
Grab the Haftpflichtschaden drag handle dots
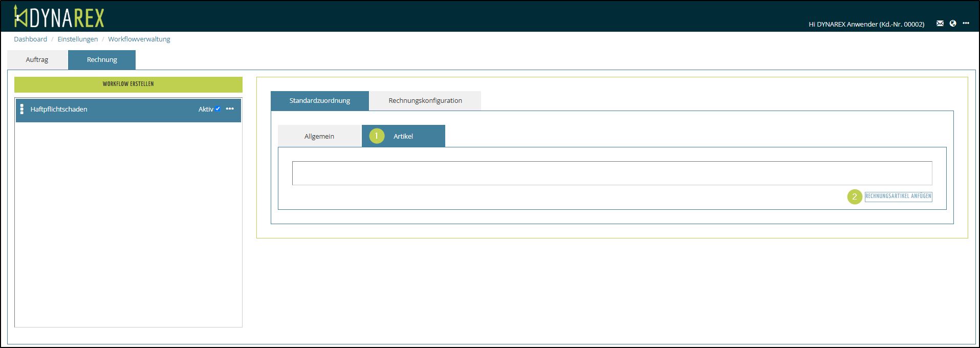coord(21,109)
